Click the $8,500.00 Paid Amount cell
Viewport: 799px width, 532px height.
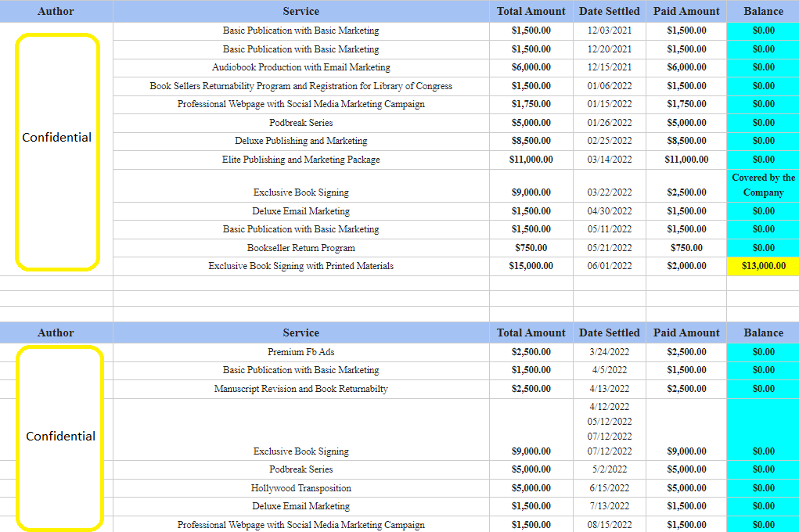[686, 141]
